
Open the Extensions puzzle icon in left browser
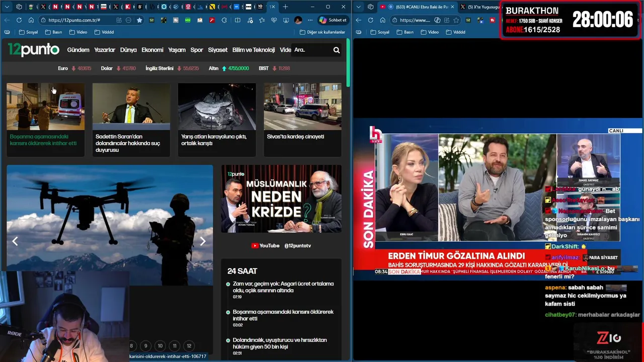(224, 20)
